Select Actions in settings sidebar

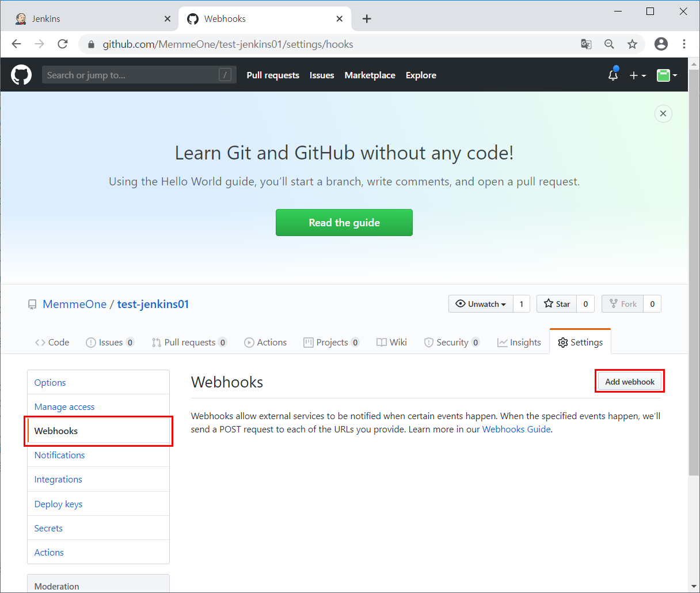98,552
